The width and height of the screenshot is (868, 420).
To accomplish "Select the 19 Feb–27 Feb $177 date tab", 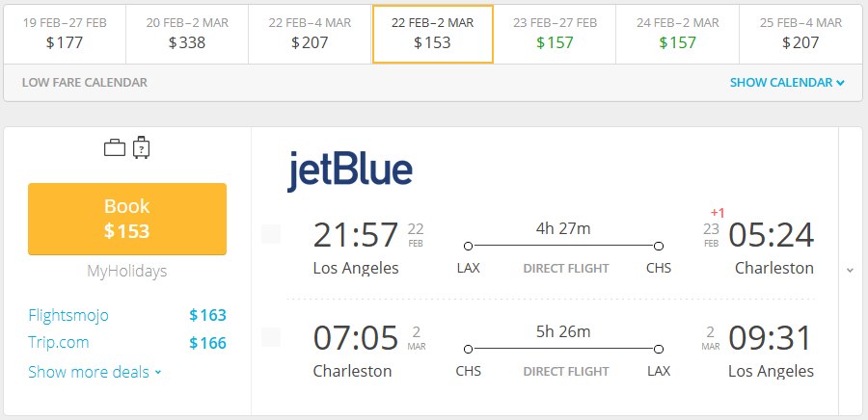I will tap(65, 35).
